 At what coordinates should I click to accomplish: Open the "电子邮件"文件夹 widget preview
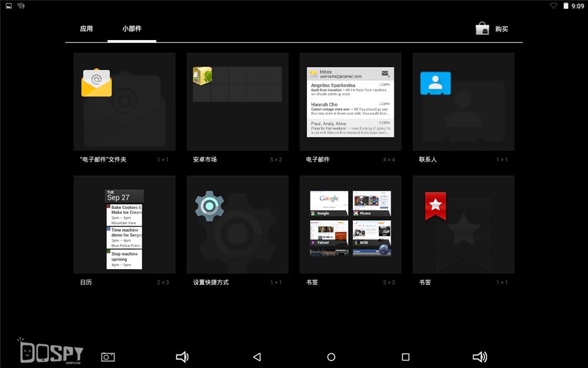point(123,102)
